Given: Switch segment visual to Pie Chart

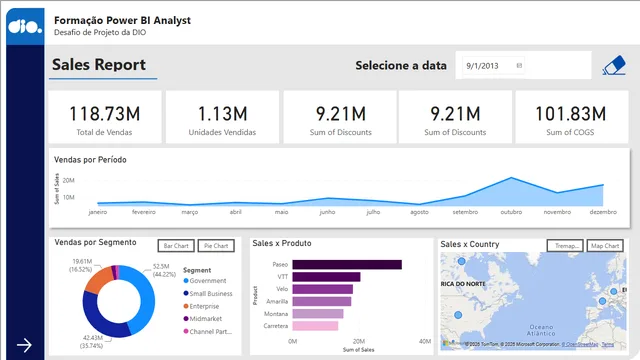Looking at the screenshot, I should coord(216,246).
